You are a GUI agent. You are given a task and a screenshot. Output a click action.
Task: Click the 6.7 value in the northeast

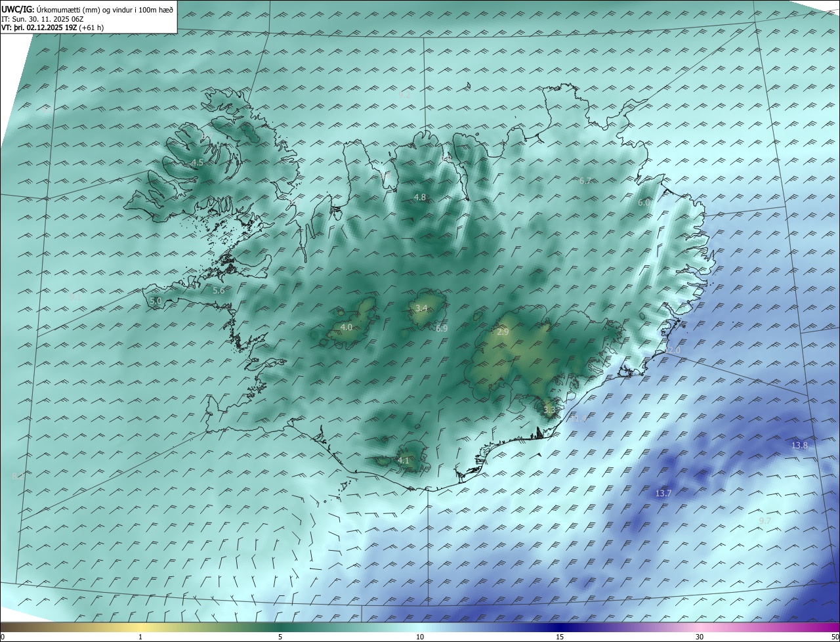coord(586,181)
